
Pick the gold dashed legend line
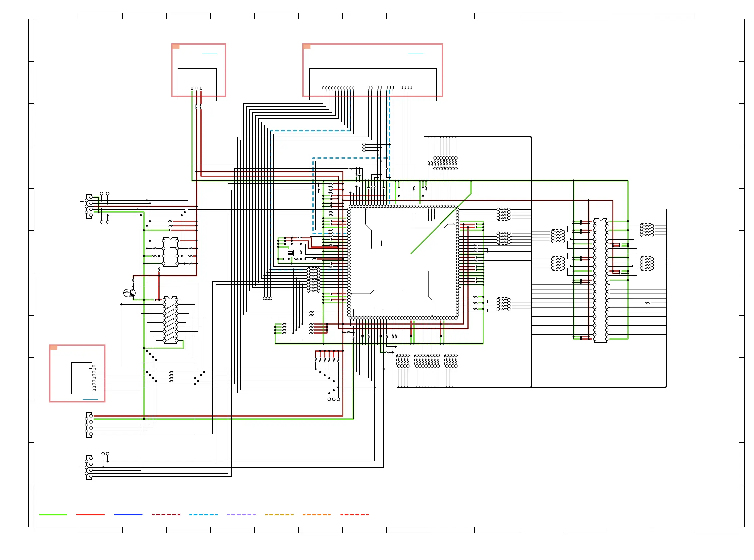pyautogui.click(x=279, y=514)
